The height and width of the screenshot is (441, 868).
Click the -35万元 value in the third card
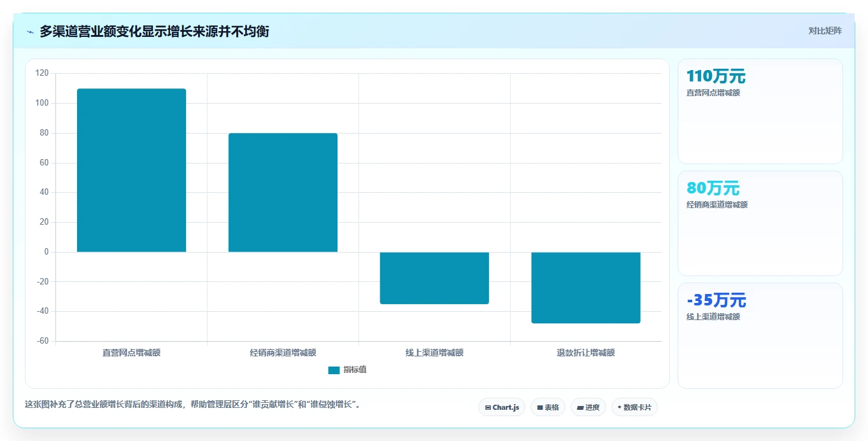716,300
